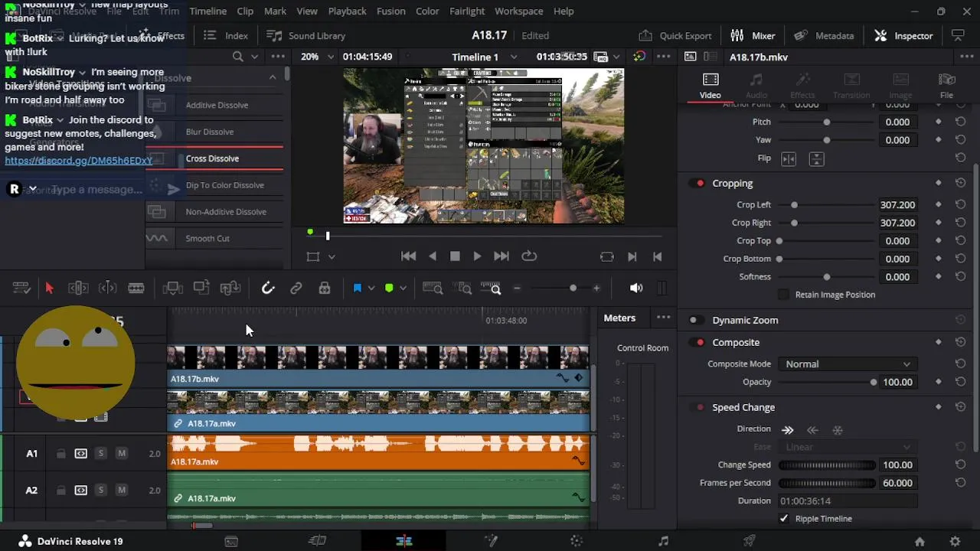Open the Deliver page icon
Viewport: 980px width, 551px height.
coord(750,541)
